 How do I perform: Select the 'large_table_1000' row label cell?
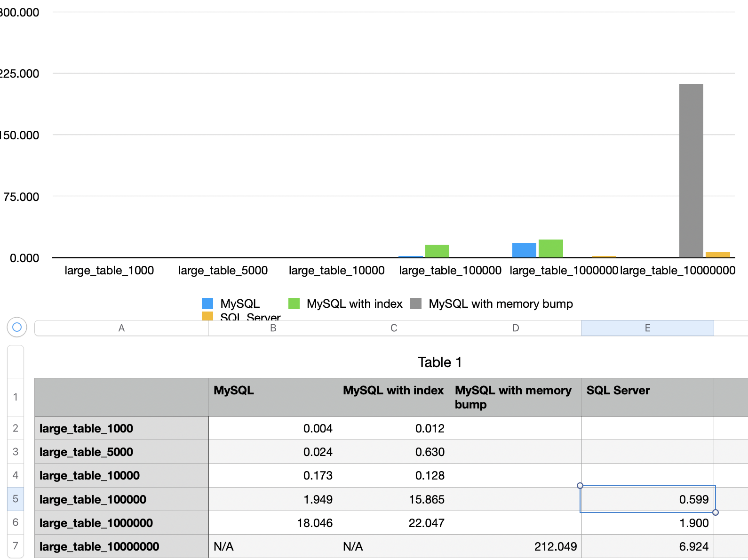point(122,428)
